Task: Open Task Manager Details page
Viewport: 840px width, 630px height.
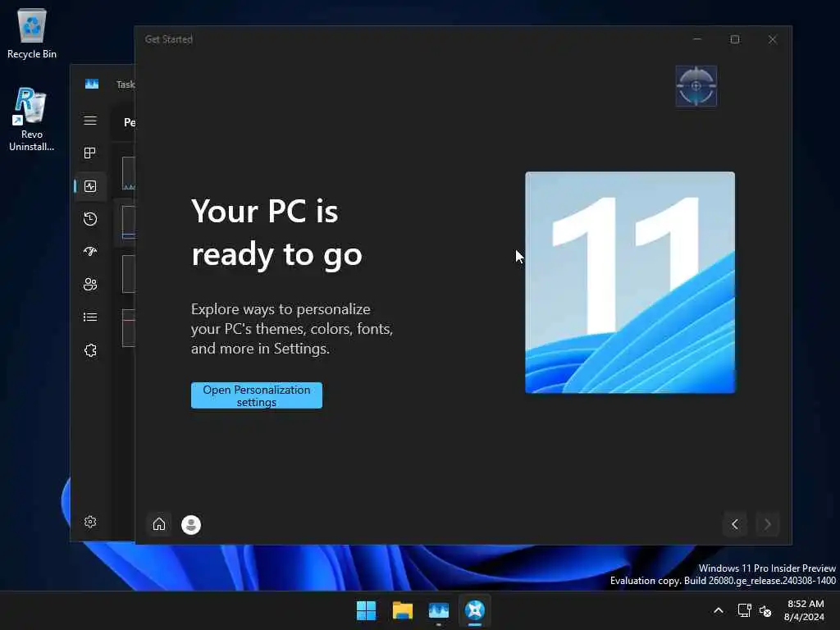Action: coord(90,317)
